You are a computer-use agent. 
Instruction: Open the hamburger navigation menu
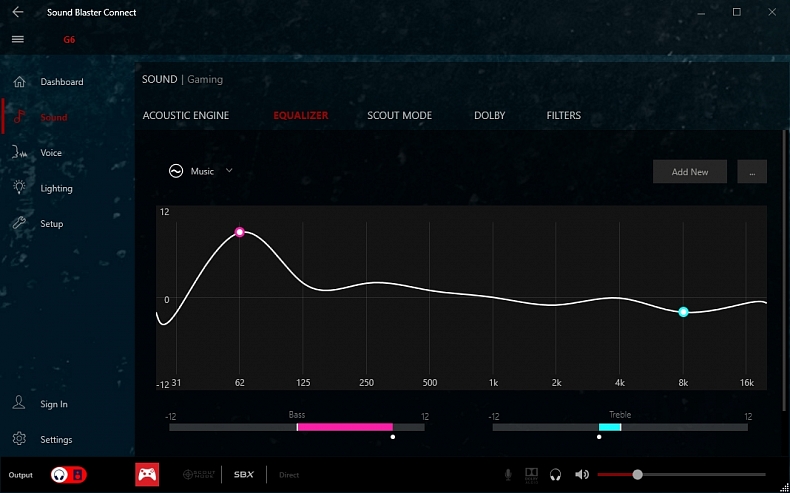[18, 39]
